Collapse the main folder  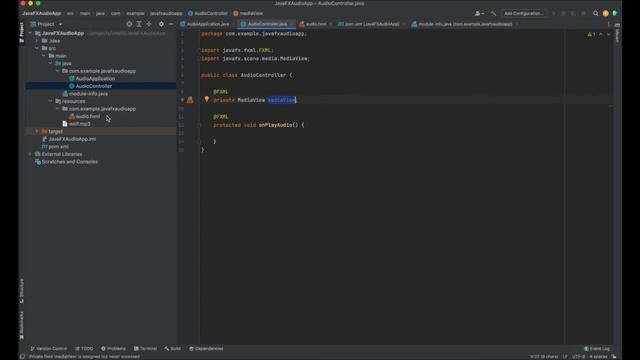44,56
